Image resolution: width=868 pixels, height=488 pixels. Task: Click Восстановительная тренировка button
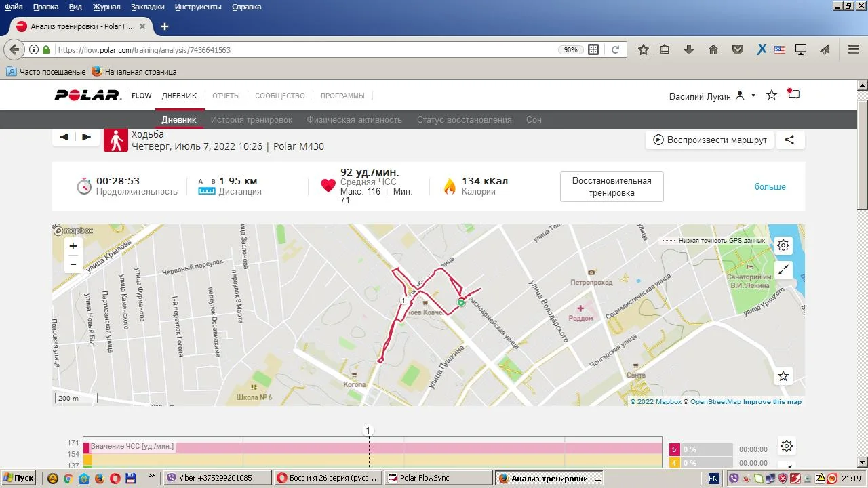click(612, 186)
